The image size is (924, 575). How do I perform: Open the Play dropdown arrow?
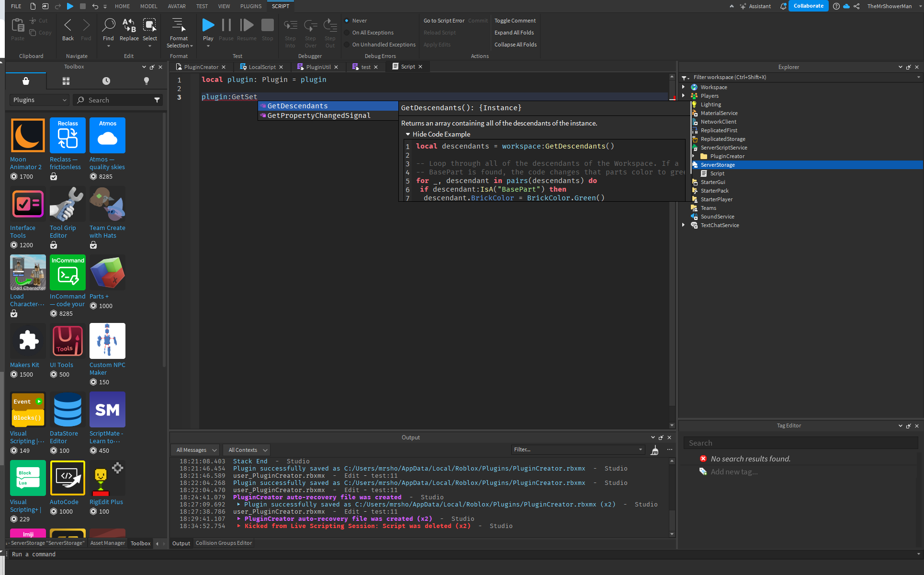208,46
